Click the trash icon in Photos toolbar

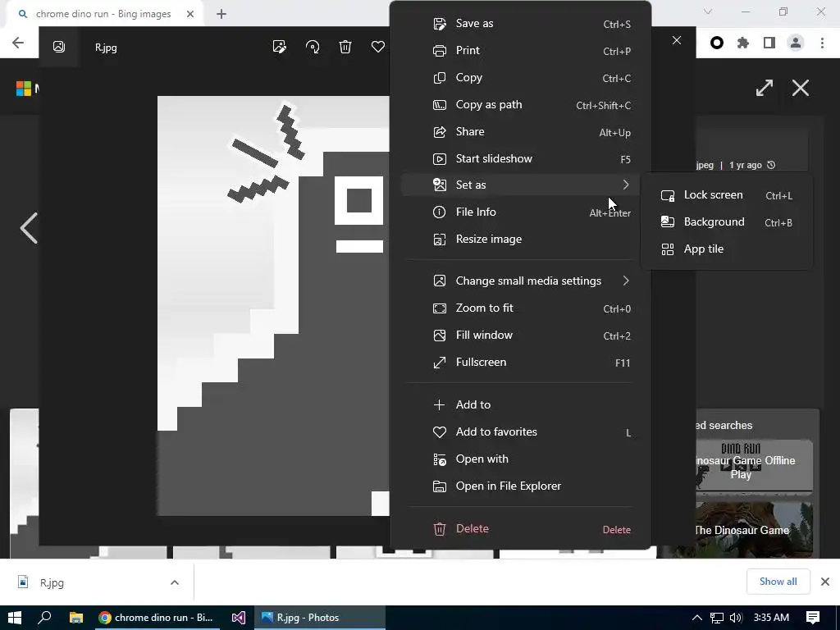click(x=345, y=47)
